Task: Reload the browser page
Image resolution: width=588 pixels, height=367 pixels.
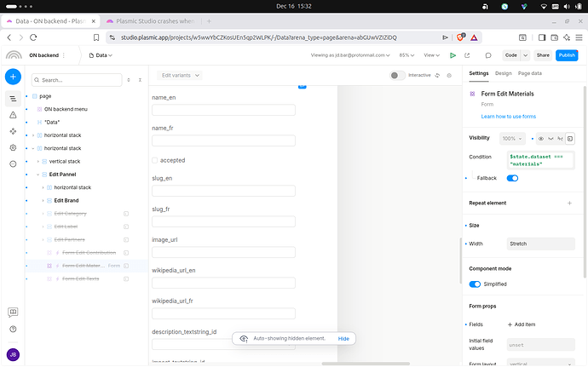Action: [33, 37]
